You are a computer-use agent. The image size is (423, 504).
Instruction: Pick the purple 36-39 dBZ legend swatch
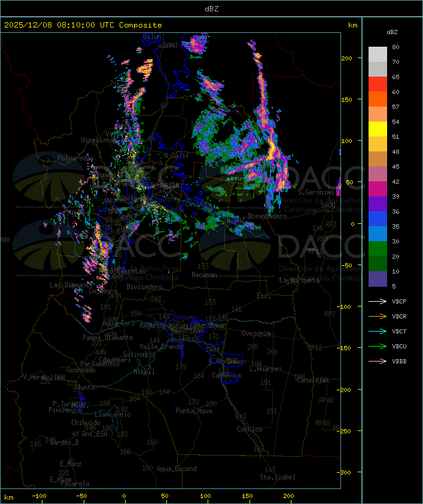tap(378, 204)
